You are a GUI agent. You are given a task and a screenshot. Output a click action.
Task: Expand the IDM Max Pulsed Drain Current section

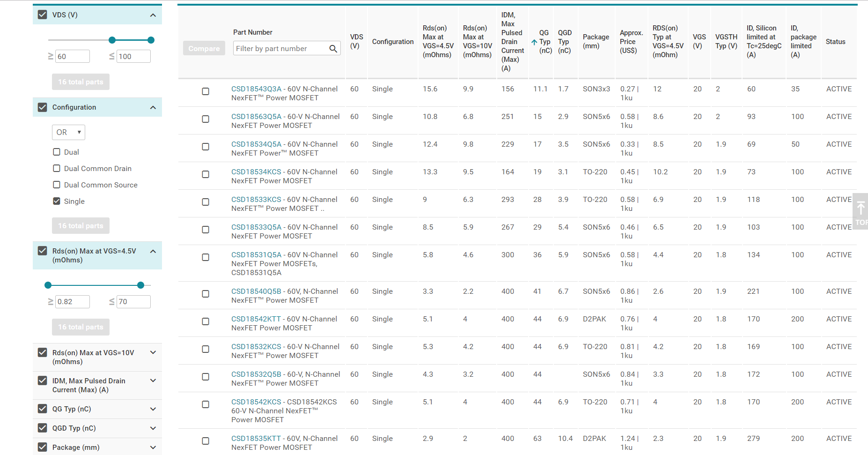tap(153, 380)
